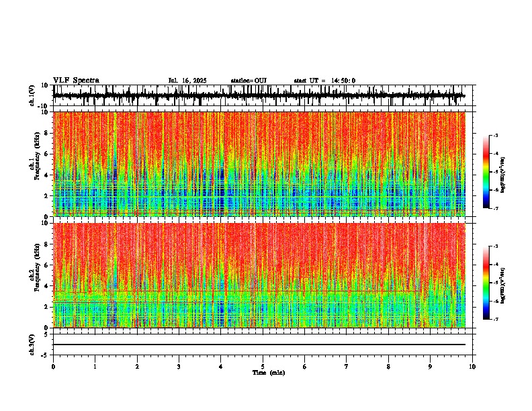Viewport: 532px width, 411px height.
Task: Click the ch.1 color bar unit label
Action: 503,175
